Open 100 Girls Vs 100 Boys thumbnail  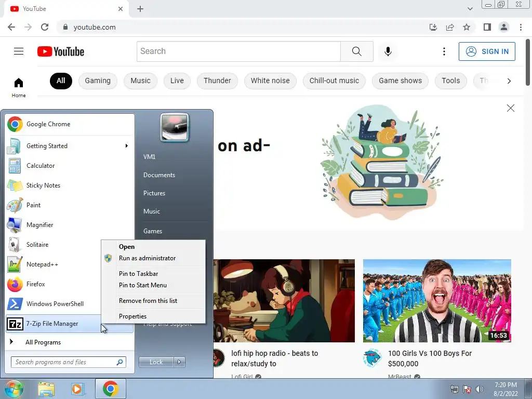coord(437,301)
